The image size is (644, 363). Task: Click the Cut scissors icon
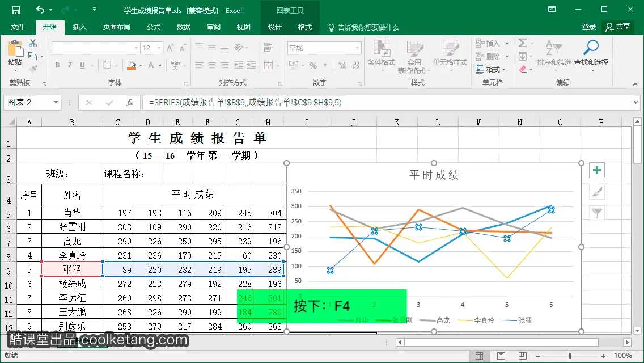[33, 43]
